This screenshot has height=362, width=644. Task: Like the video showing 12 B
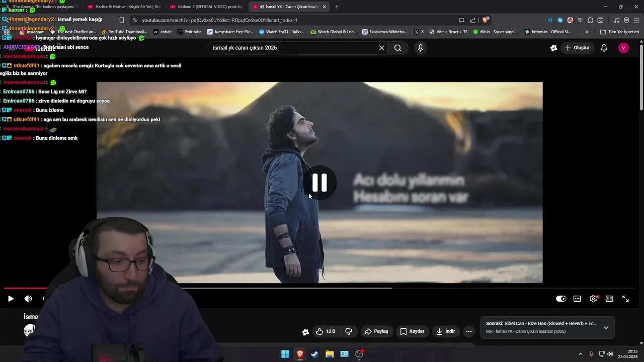326,331
